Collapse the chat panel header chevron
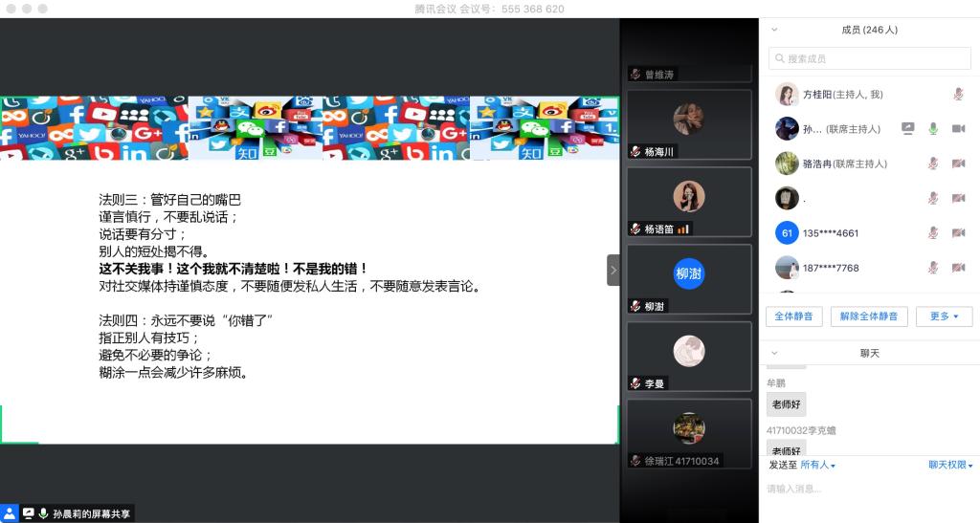Viewport: 980px width, 523px height. tap(774, 353)
